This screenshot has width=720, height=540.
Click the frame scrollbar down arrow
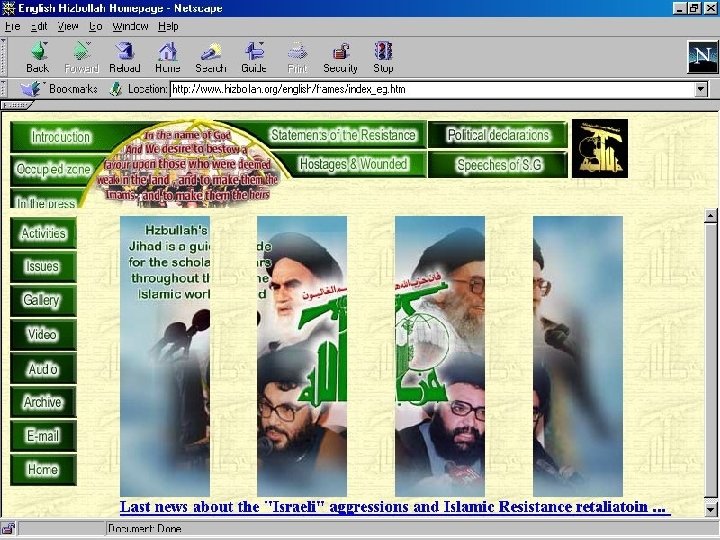[710, 509]
